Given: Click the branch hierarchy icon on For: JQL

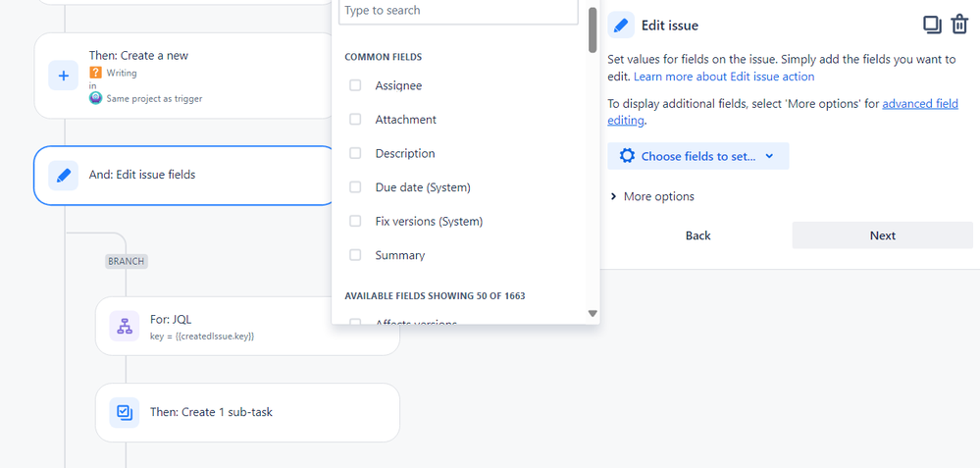Looking at the screenshot, I should point(125,326).
